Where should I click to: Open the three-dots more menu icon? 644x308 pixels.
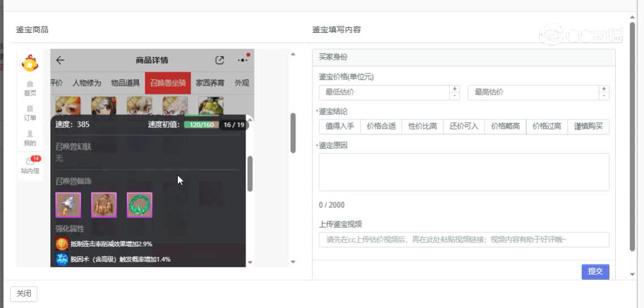pos(243,60)
